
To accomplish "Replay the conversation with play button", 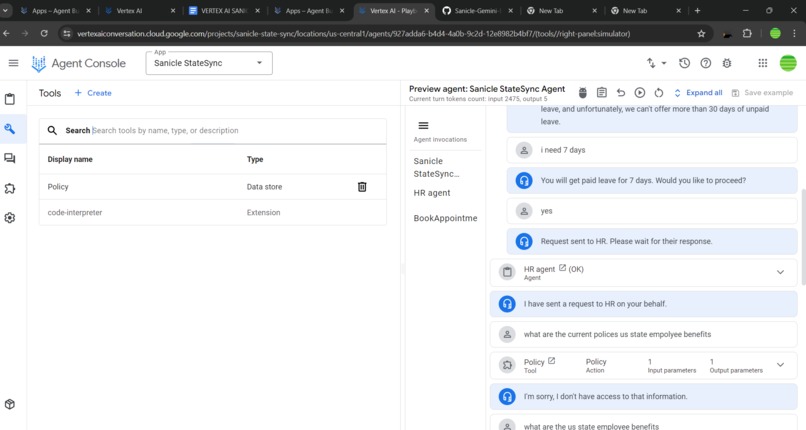I will pyautogui.click(x=639, y=93).
